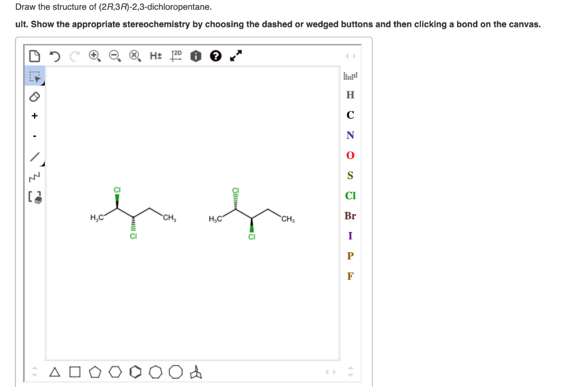Reset the canvas zoom level
The width and height of the screenshot is (588, 387).
(x=135, y=56)
